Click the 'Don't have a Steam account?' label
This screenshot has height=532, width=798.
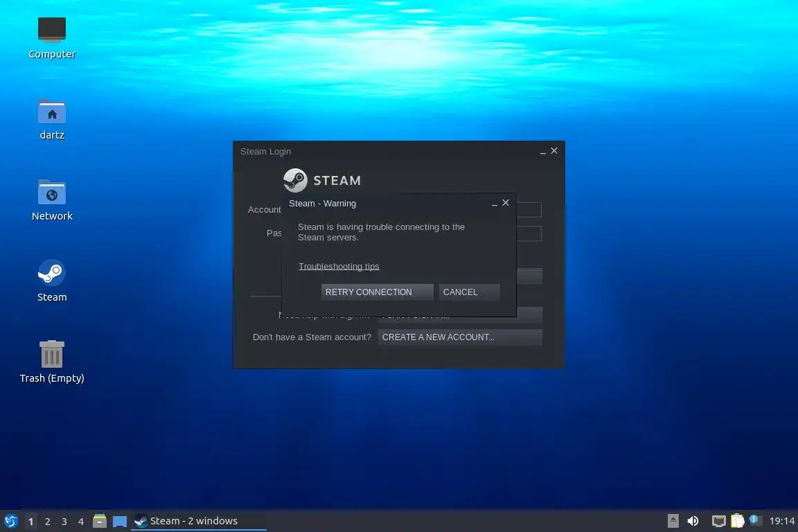312,337
